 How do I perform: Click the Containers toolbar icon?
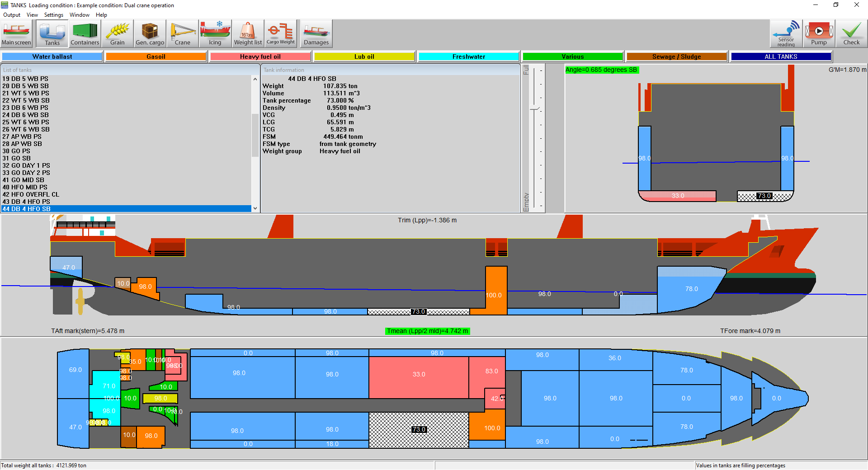tap(85, 34)
